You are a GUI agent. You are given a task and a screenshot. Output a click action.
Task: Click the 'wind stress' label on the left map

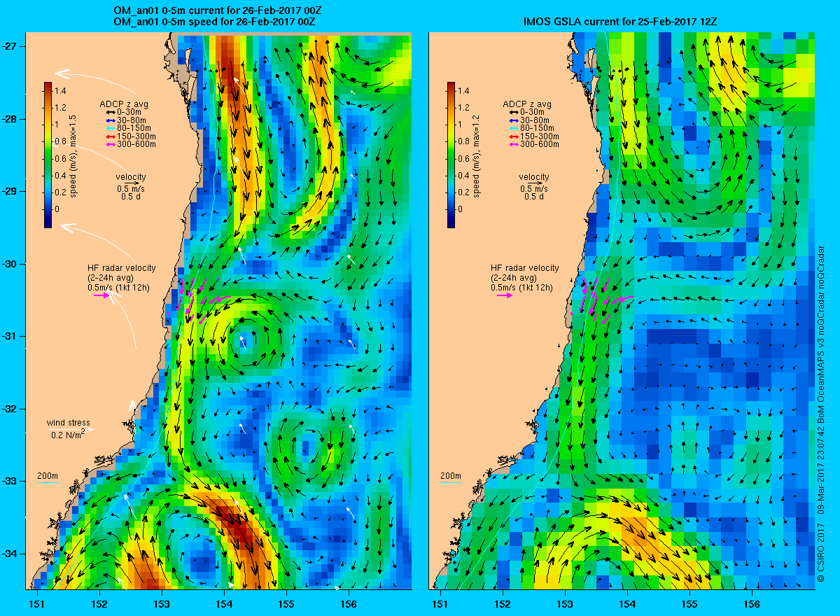tap(68, 423)
